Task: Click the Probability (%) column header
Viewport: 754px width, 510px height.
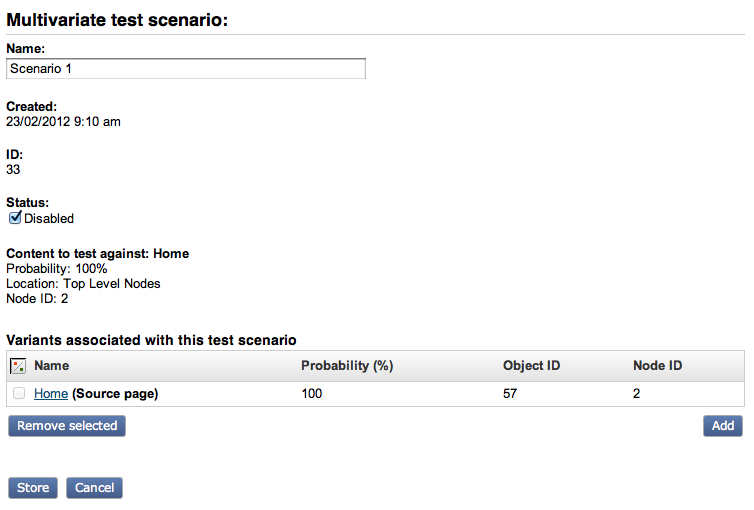Action: (x=346, y=366)
